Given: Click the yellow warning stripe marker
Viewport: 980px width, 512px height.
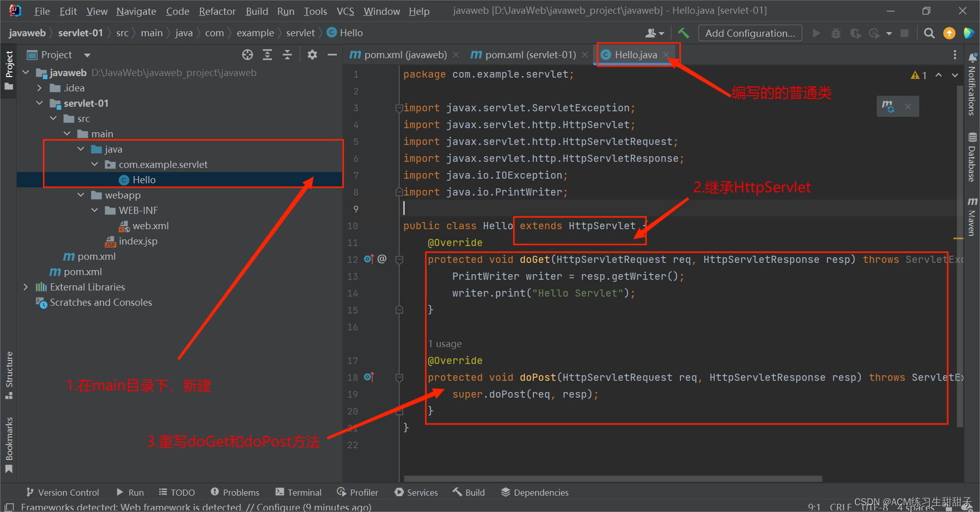Looking at the screenshot, I should (x=958, y=238).
